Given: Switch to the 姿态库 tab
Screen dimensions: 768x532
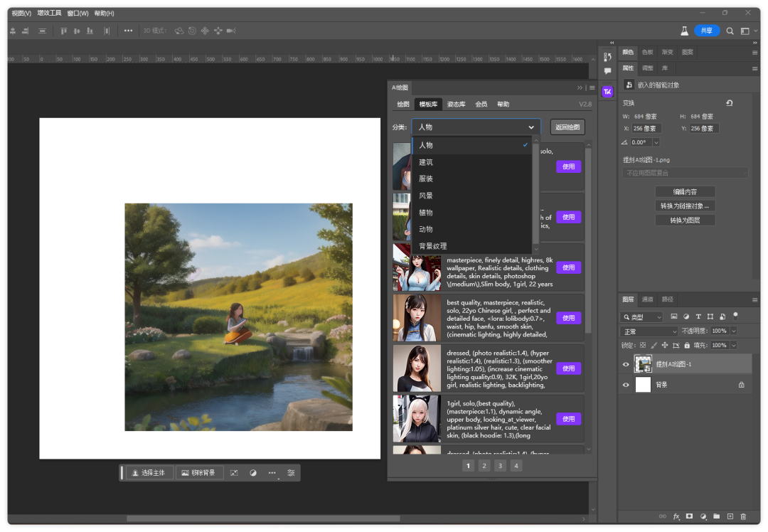Looking at the screenshot, I should (x=456, y=105).
